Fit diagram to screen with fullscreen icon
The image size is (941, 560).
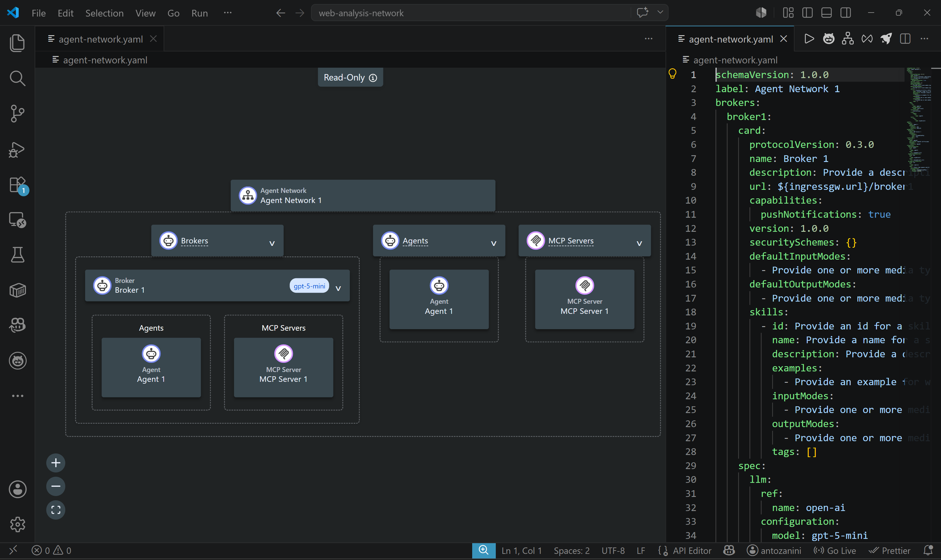pyautogui.click(x=55, y=510)
